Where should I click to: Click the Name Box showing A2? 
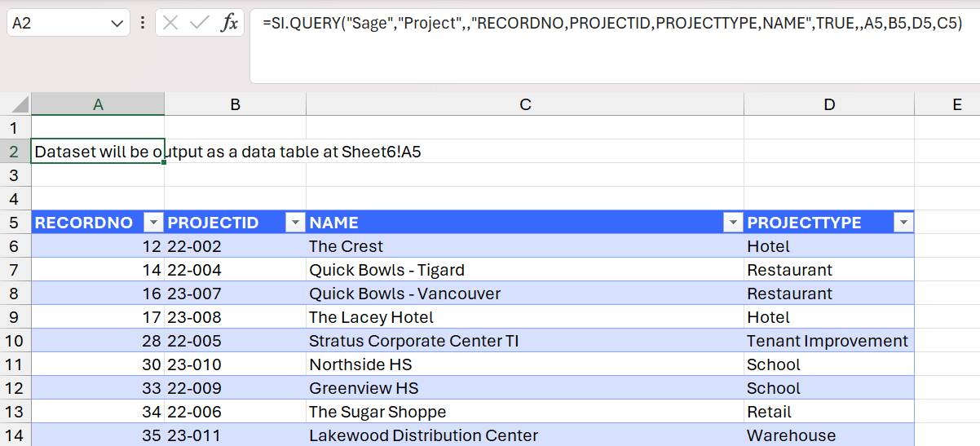tap(57, 23)
